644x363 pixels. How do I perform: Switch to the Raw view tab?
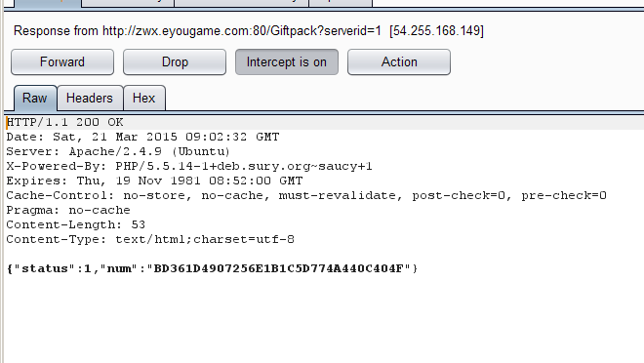click(x=35, y=99)
